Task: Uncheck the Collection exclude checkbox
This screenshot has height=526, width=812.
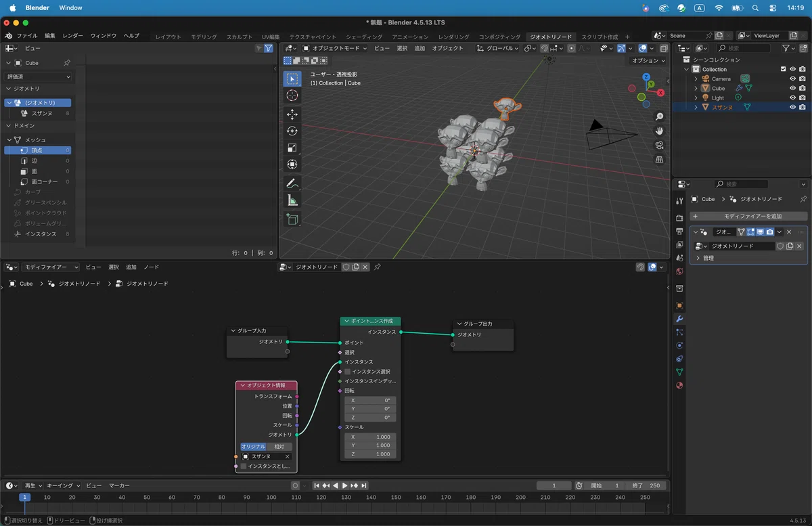Action: 784,69
